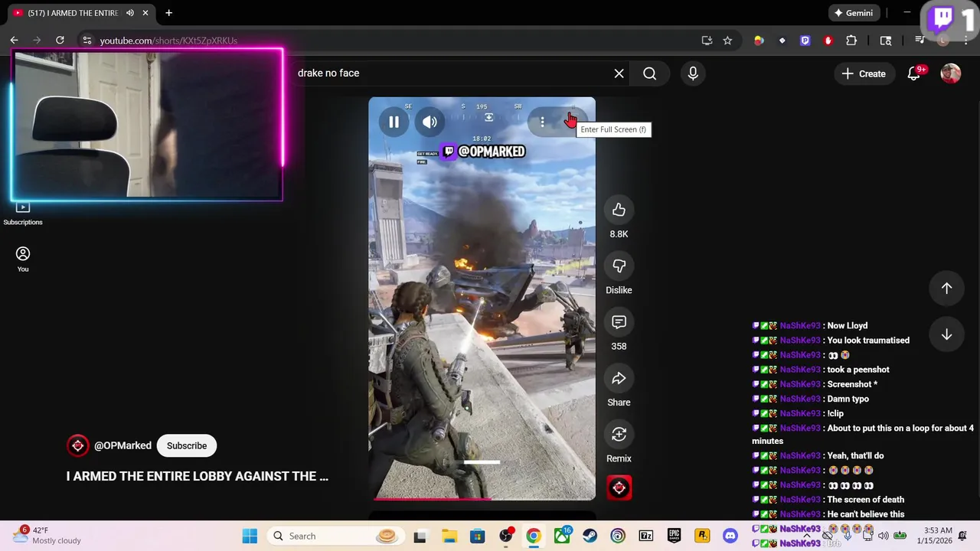This screenshot has width=980, height=551.
Task: Open Steam from taskbar
Action: pyautogui.click(x=590, y=536)
